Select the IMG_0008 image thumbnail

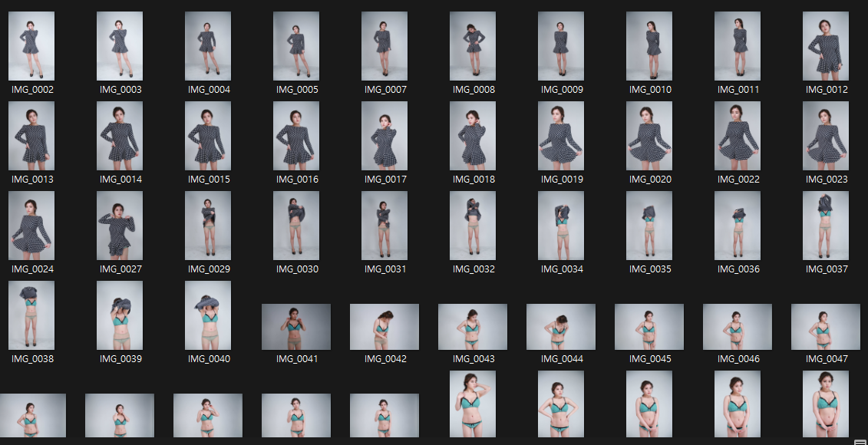pos(473,46)
